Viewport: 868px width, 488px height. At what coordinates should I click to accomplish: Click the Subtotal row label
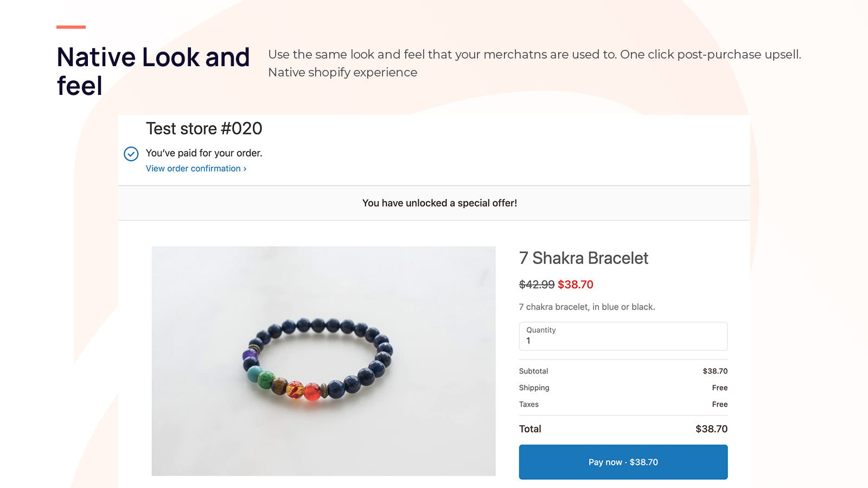[x=533, y=371]
